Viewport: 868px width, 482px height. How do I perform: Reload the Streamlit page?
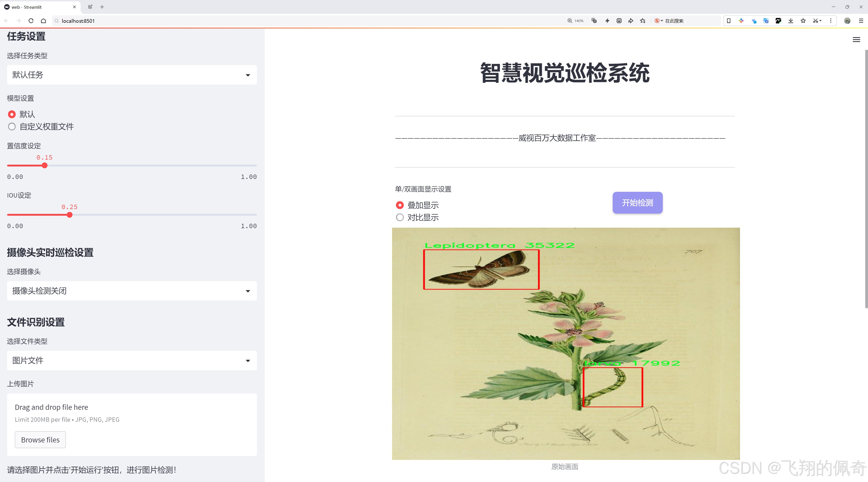click(x=31, y=21)
